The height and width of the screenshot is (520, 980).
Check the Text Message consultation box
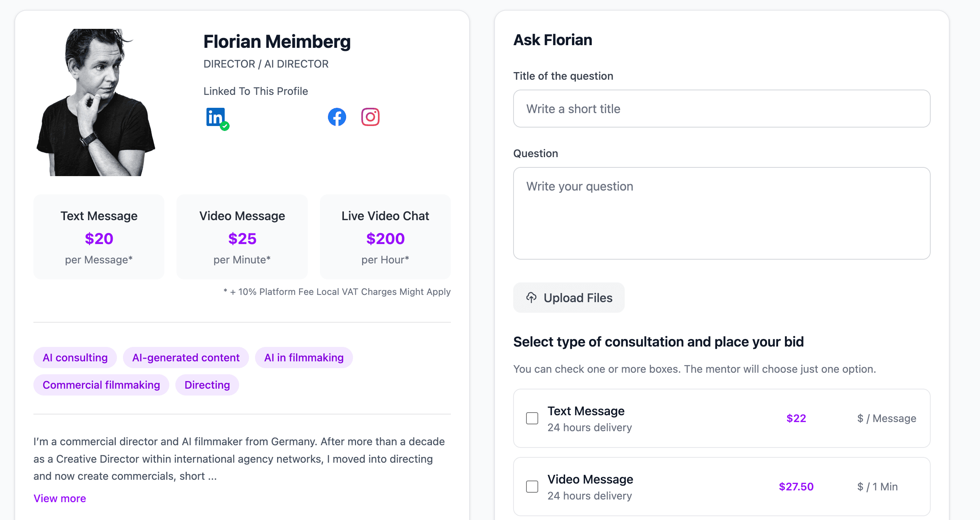click(x=532, y=418)
